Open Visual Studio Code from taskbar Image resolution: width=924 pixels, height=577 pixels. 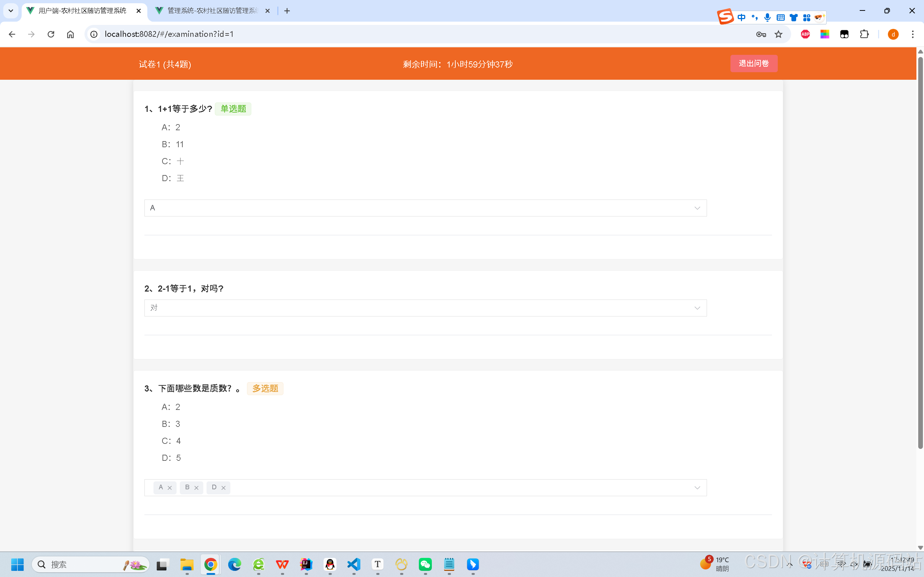click(x=354, y=564)
